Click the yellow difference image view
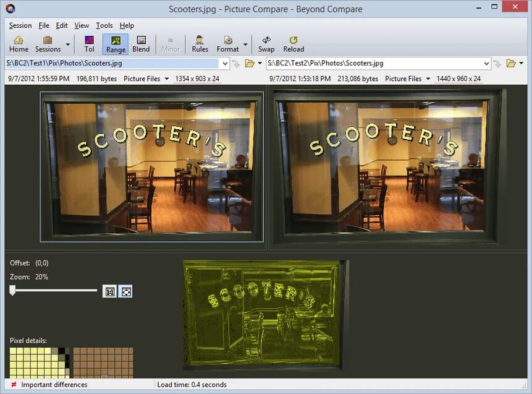This screenshot has height=394, width=532. [266, 315]
